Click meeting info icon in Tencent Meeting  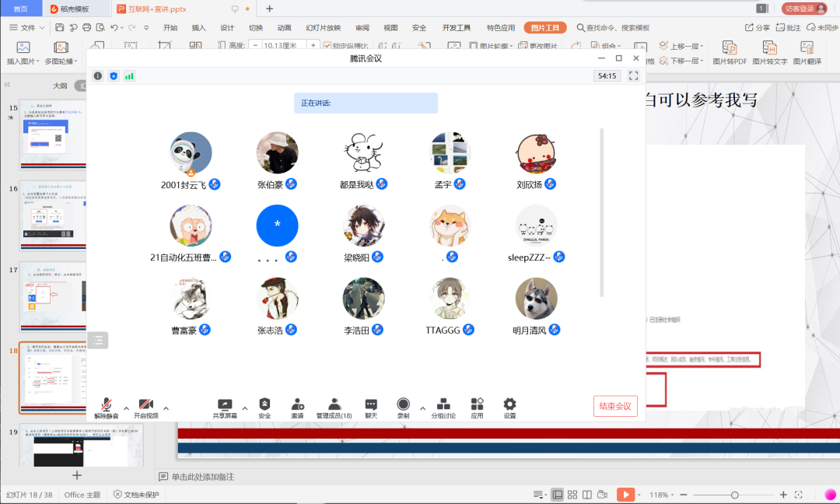click(x=97, y=76)
